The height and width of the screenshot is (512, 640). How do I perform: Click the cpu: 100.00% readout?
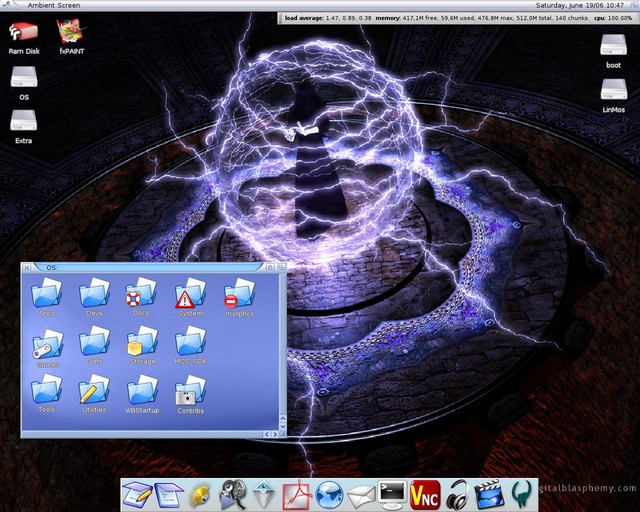pyautogui.click(x=613, y=18)
